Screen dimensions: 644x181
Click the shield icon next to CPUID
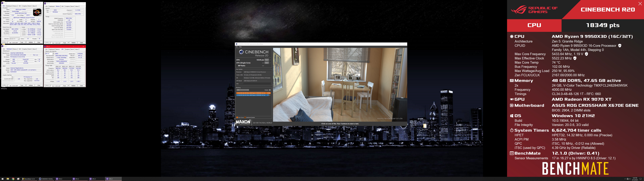click(x=620, y=46)
